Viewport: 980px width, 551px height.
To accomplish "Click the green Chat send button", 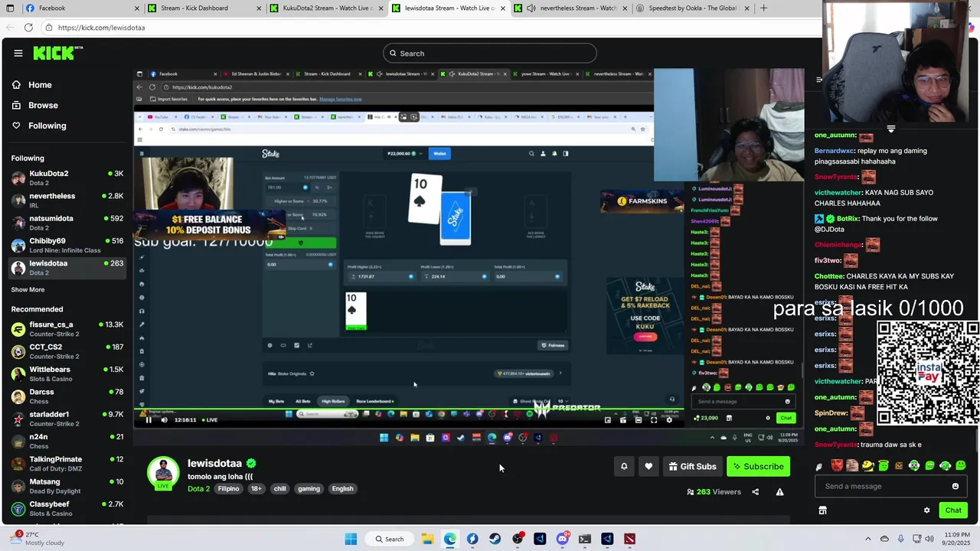I will pos(953,510).
